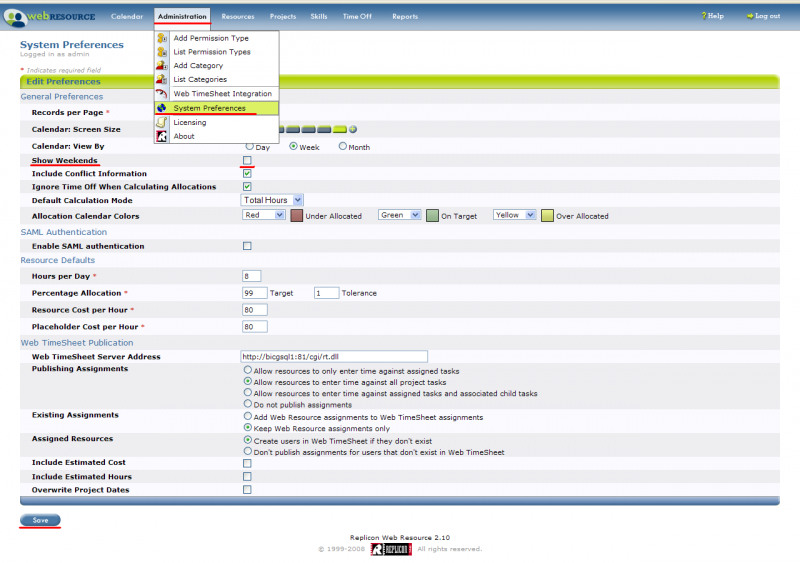
Task: Open the Calendar menu
Action: click(127, 16)
